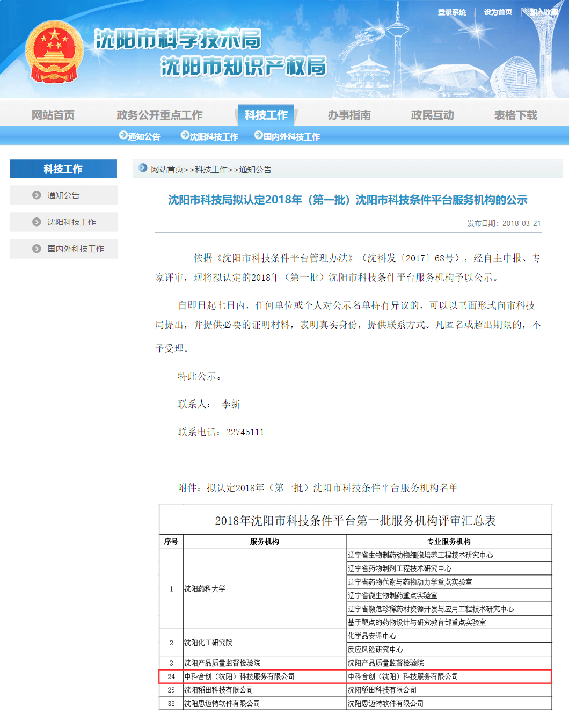Open the 政民互动 navigation tab
The height and width of the screenshot is (728, 569).
tap(433, 115)
